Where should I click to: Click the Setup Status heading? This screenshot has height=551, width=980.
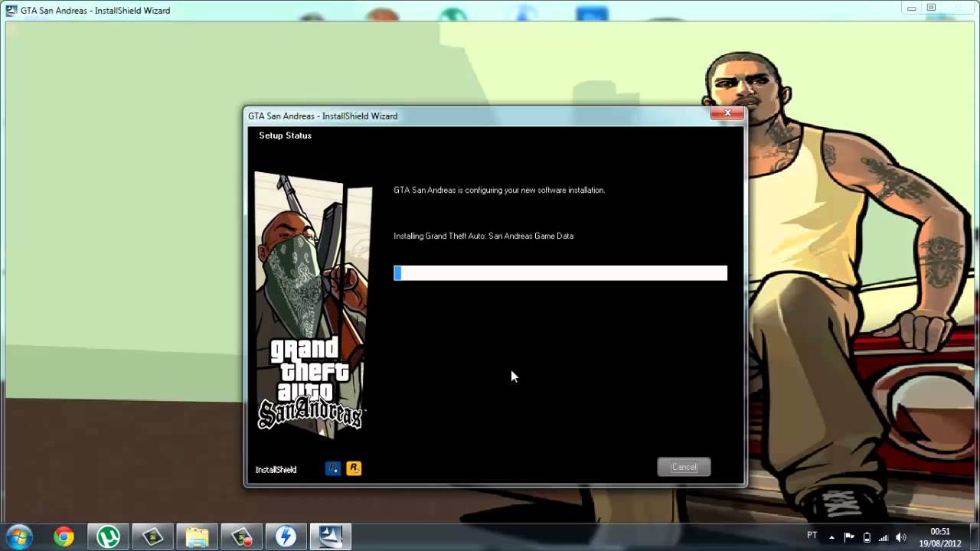click(x=285, y=135)
